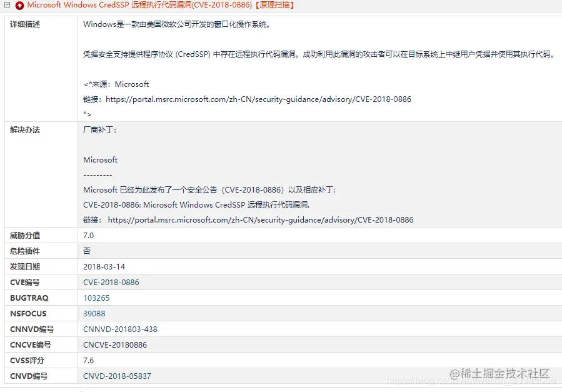This screenshot has height=392, width=562.
Task: Click the 7.0 threat score value
Action: pyautogui.click(x=89, y=236)
